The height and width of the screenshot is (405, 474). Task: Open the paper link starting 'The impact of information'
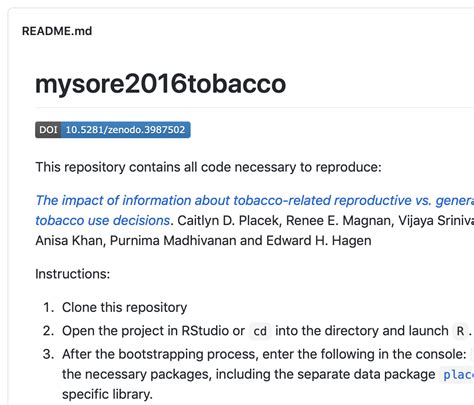point(255,200)
